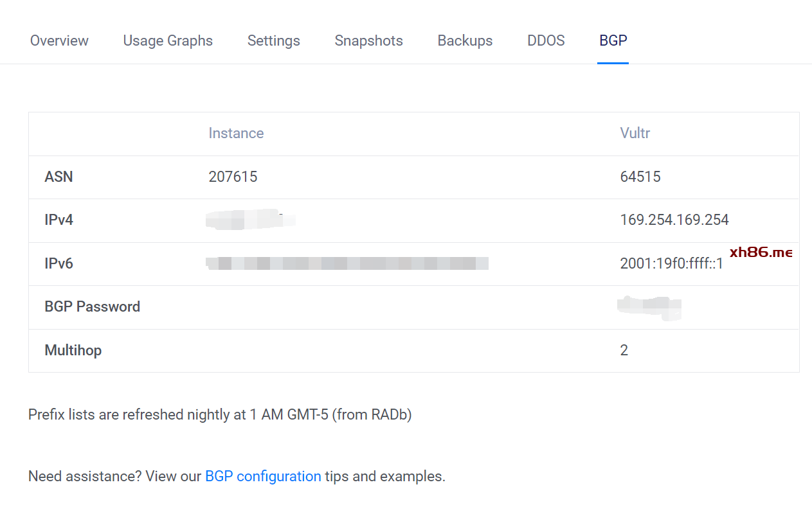Click the blurred BGP Password value
812x514 pixels.
pos(649,306)
